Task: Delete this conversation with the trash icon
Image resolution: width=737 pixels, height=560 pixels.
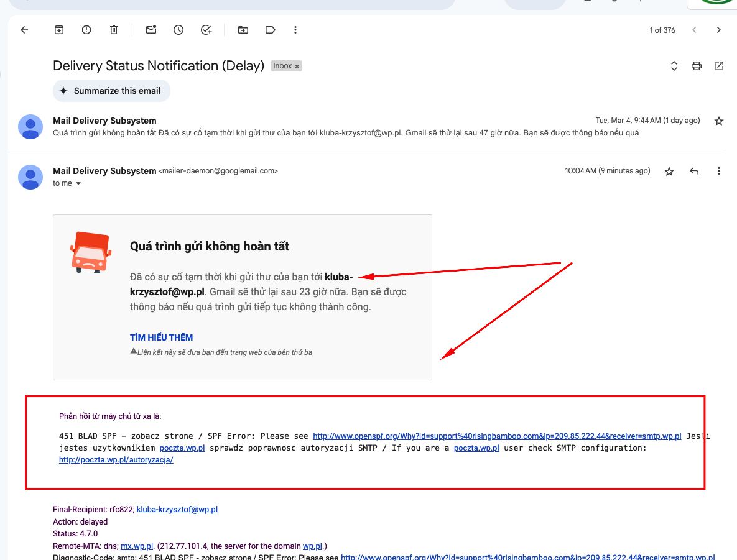Action: (x=114, y=30)
